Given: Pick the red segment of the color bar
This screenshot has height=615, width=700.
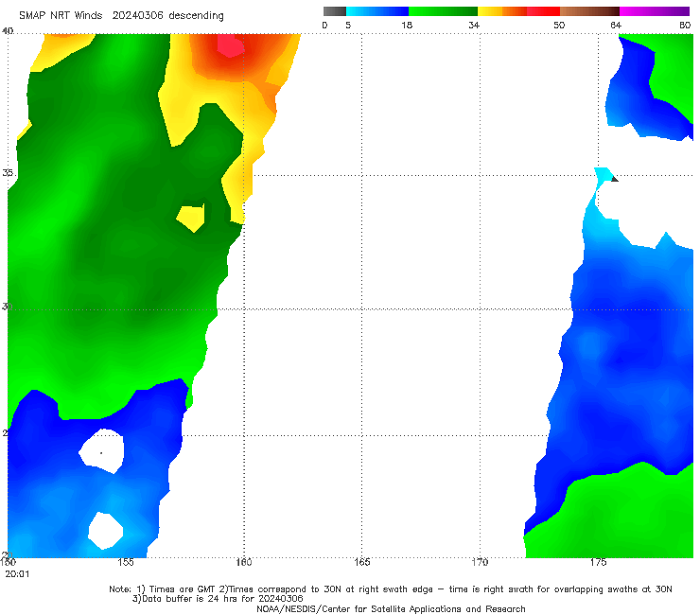Looking at the screenshot, I should click(x=543, y=11).
